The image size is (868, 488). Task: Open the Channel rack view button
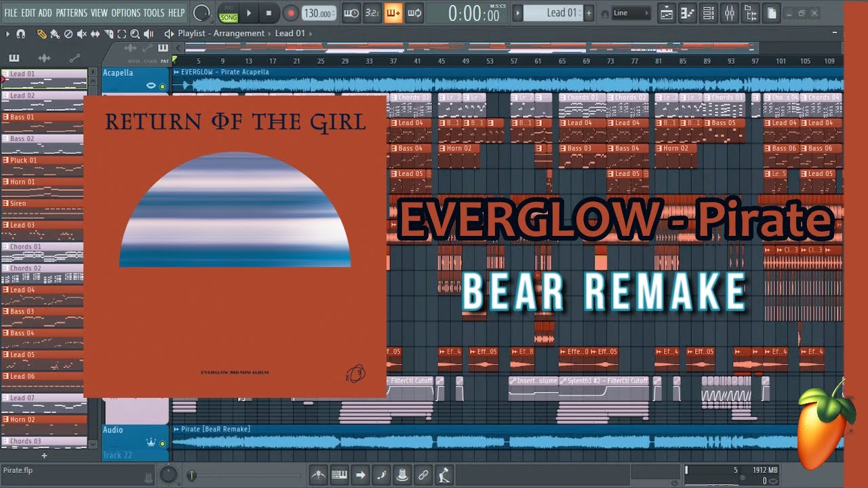click(x=709, y=13)
